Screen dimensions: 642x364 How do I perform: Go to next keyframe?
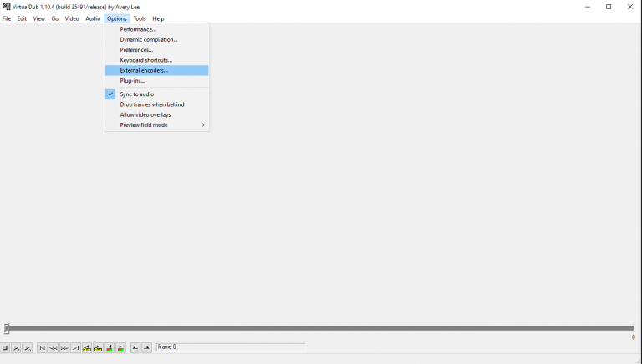coord(99,348)
